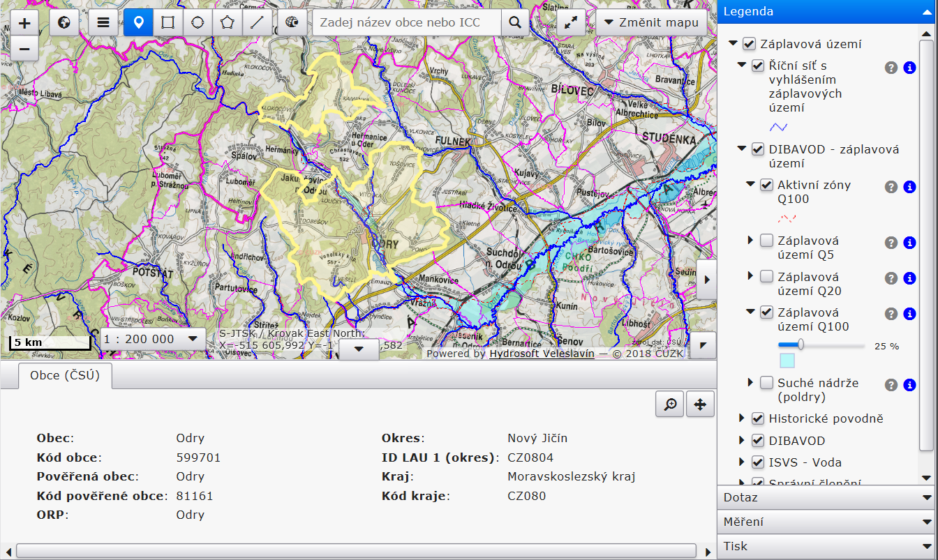
Task: Open the Hydrosoft Veleslavín link
Action: click(x=542, y=354)
